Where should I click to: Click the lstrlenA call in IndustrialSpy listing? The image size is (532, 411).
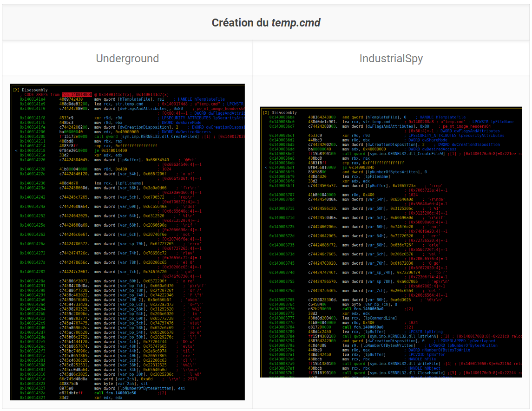point(391,337)
